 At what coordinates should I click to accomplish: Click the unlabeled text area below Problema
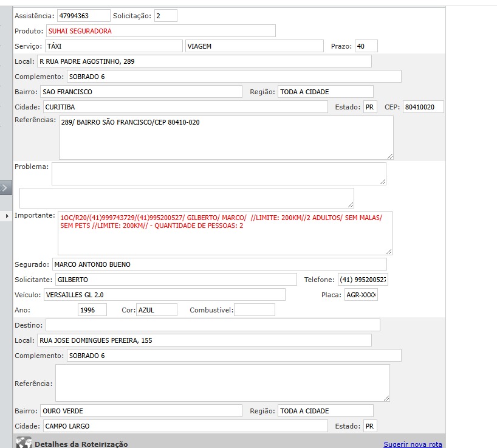(187, 198)
